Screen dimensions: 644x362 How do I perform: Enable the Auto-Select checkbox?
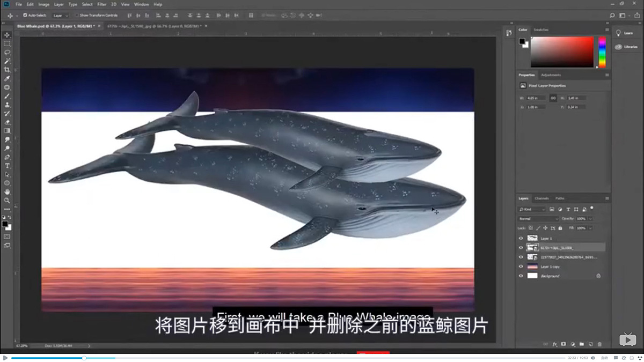(24, 15)
